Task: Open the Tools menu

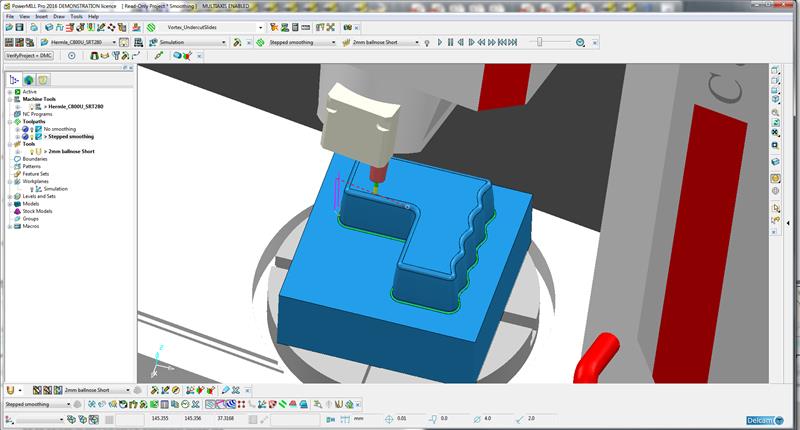Action: tap(77, 16)
